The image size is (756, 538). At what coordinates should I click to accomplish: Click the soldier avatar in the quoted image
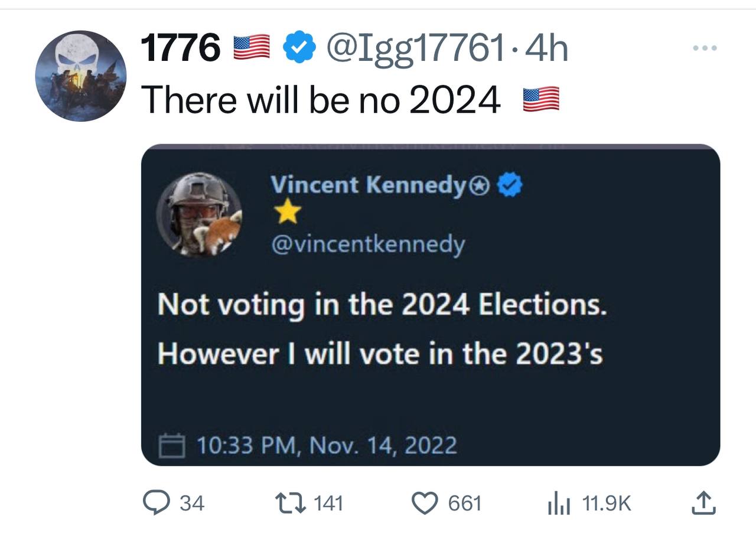199,214
